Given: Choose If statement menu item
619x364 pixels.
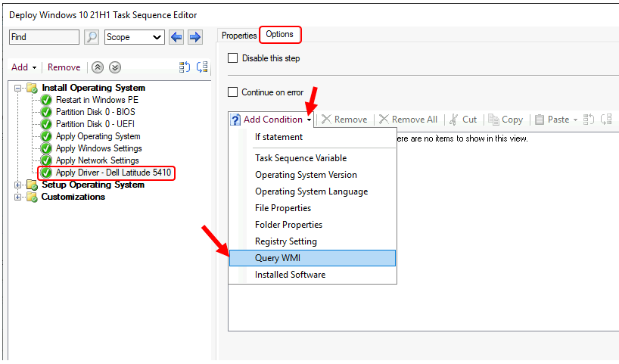Looking at the screenshot, I should coord(313,137).
